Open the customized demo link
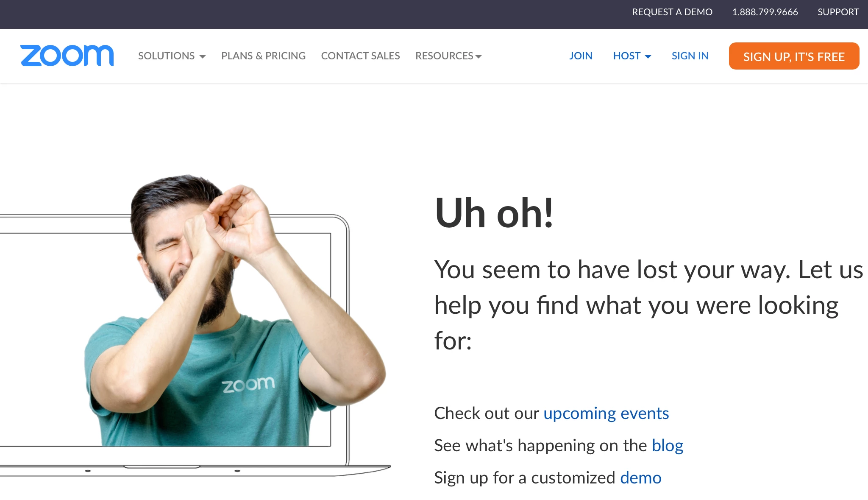Screen dimensions: 868x500 tap(640, 478)
